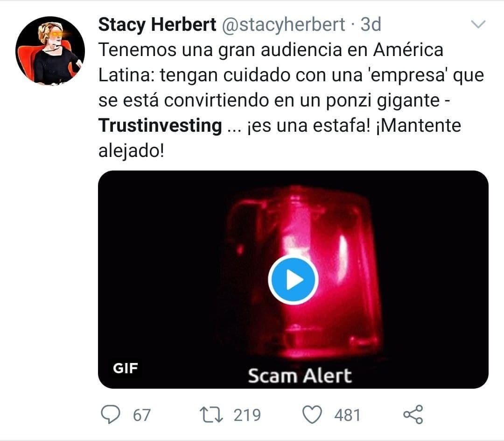The image size is (504, 441).
Task: Open the share icon options
Action: pos(413,414)
